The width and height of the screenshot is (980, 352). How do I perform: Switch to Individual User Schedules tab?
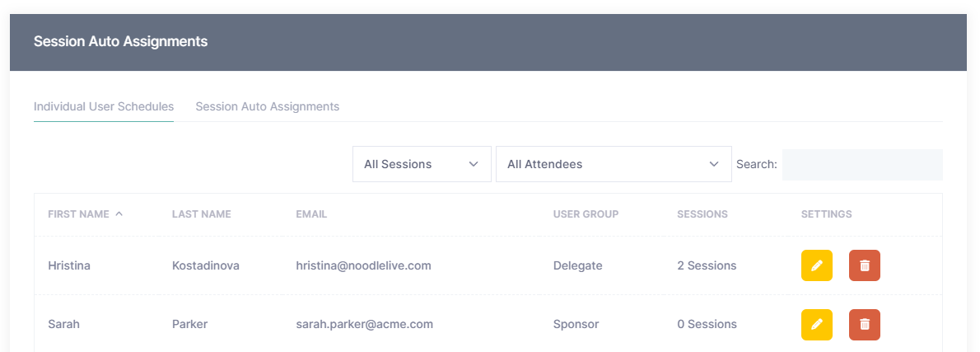click(x=104, y=106)
